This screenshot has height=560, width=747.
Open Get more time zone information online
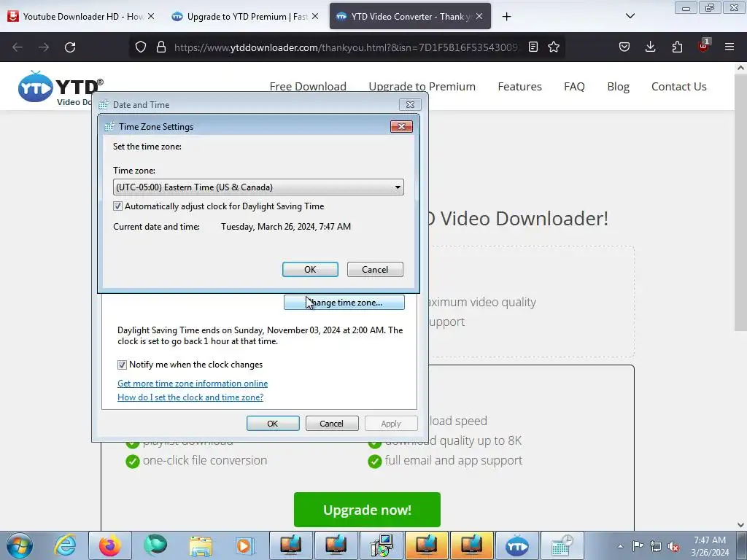[193, 384]
